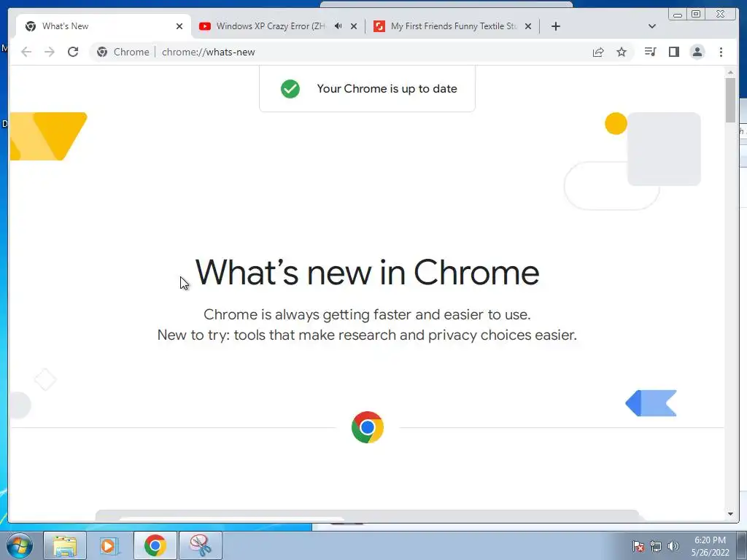747x560 pixels.
Task: Close the What's New tab
Action: point(179,26)
